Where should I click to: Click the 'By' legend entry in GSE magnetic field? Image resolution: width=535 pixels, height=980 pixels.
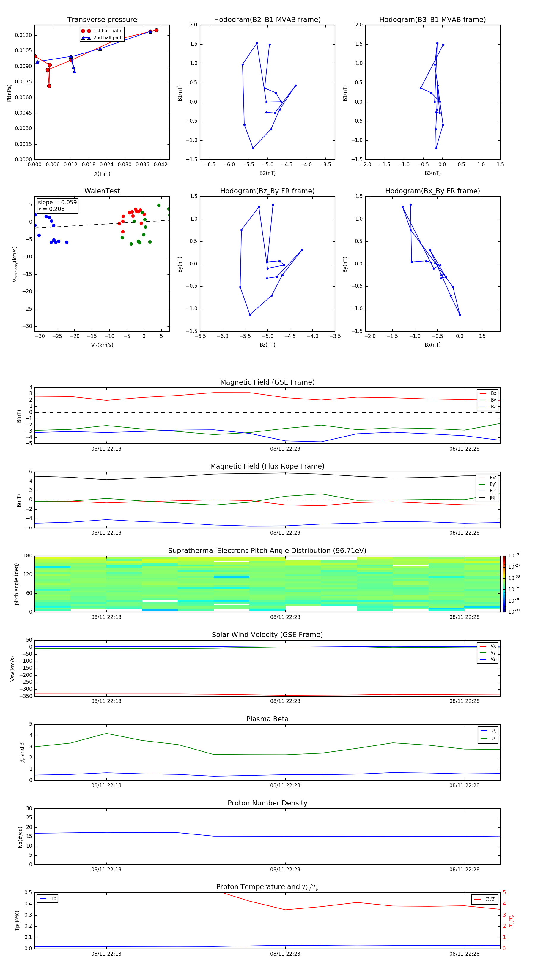point(488,400)
